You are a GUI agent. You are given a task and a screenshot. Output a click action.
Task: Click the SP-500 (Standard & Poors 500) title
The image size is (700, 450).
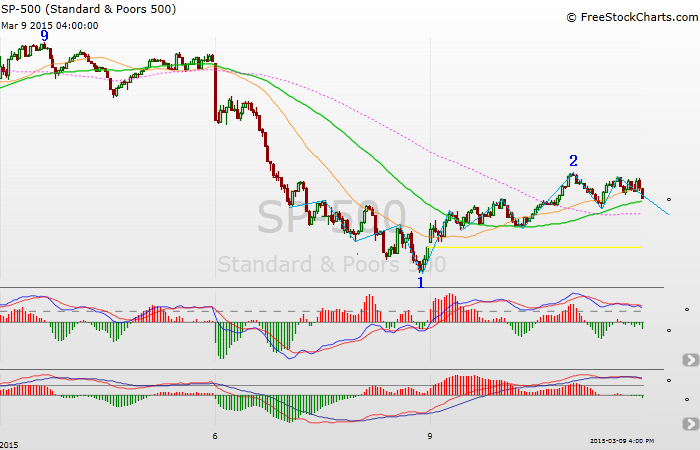click(90, 9)
